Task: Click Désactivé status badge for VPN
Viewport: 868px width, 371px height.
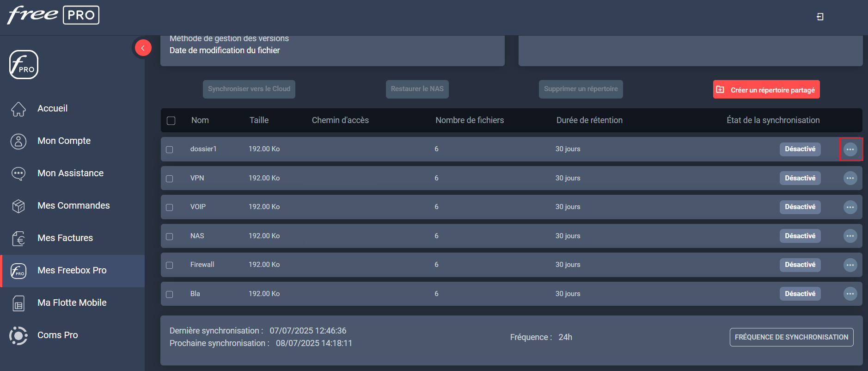Action: 800,178
